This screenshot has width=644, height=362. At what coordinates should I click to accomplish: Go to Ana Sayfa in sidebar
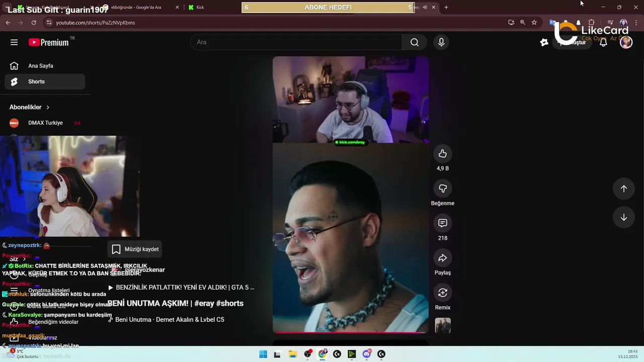(x=45, y=66)
